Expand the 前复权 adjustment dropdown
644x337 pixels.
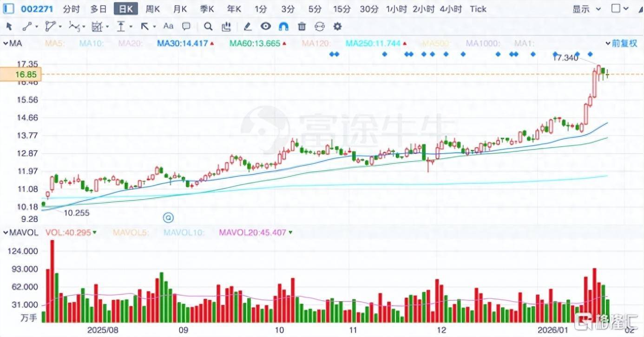pos(621,44)
